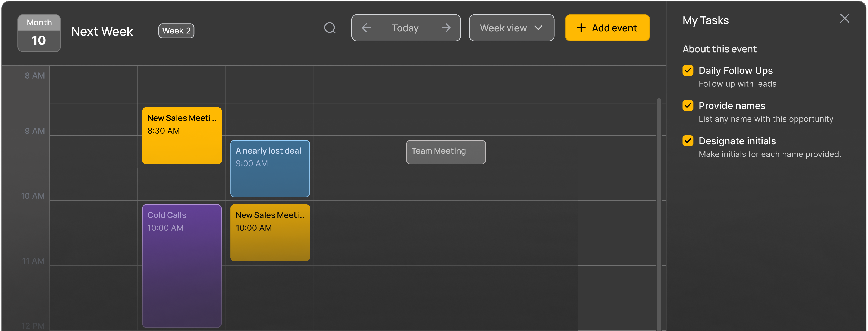
Task: Click the Month 10 date badge
Action: (x=39, y=33)
